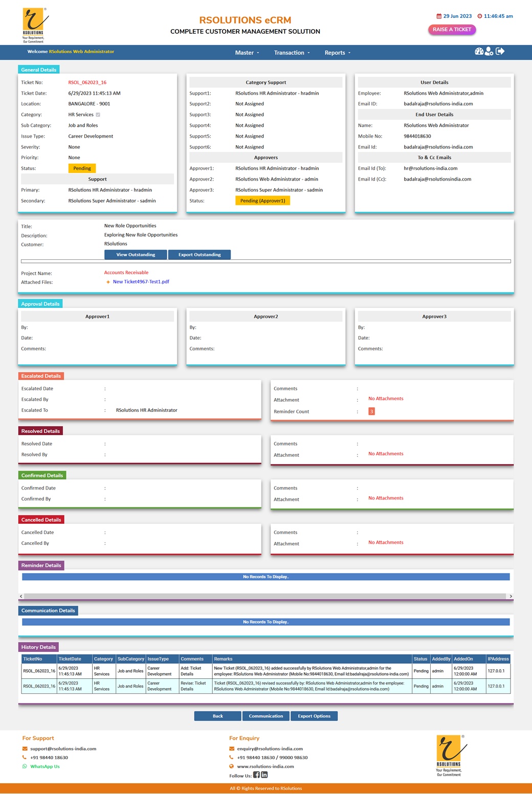Click the WhatsApp icon in footer
This screenshot has height=794, width=532.
click(x=25, y=766)
